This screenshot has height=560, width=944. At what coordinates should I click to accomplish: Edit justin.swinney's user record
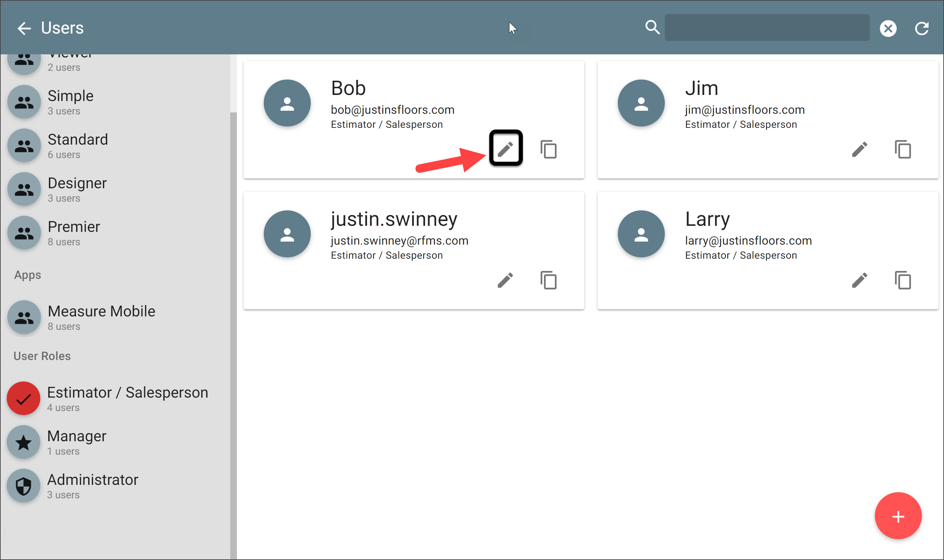[505, 280]
